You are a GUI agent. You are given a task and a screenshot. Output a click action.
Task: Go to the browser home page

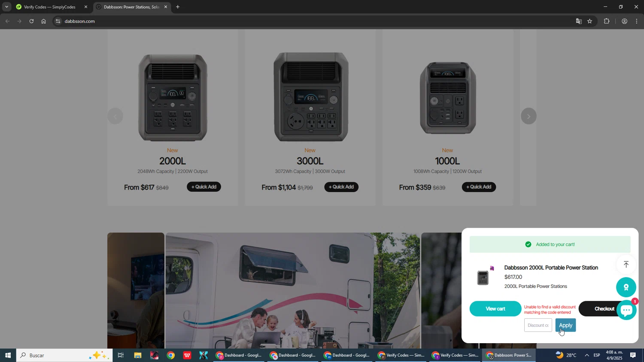(43, 21)
